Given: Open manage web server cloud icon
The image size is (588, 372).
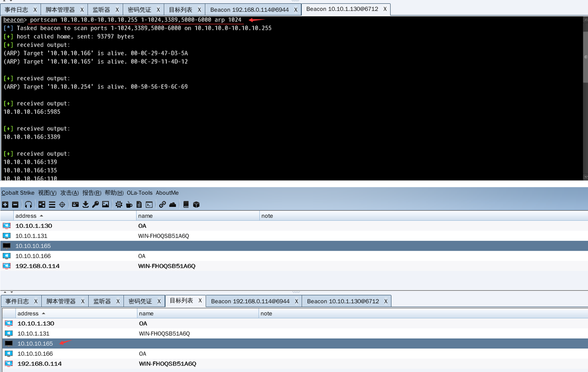Looking at the screenshot, I should (x=173, y=205).
